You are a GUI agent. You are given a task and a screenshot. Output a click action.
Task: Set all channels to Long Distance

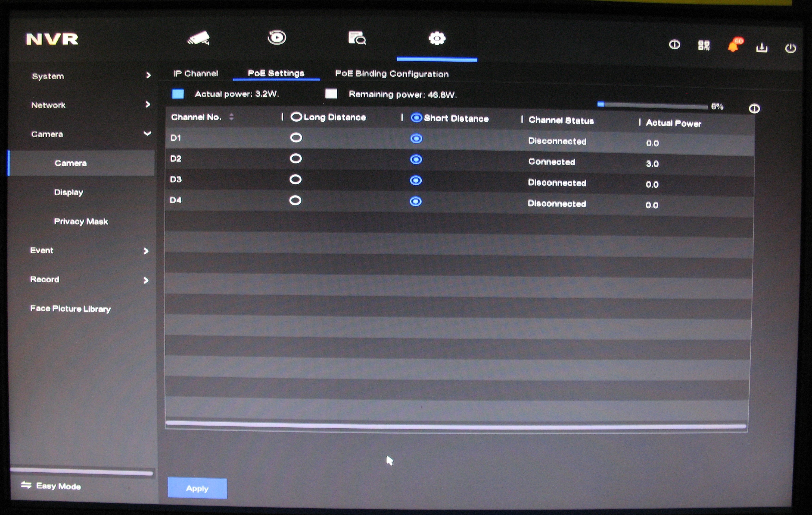[x=296, y=117]
